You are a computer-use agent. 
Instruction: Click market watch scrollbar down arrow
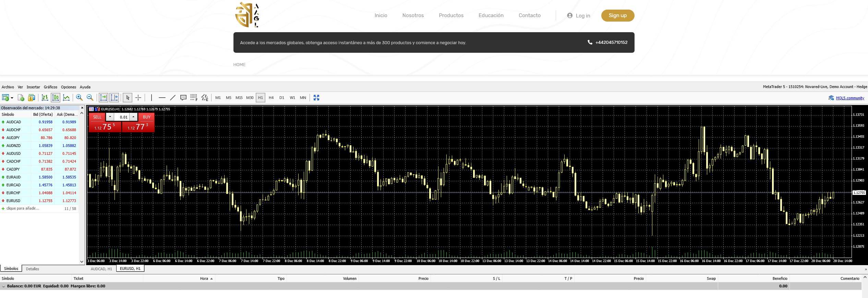tap(82, 262)
